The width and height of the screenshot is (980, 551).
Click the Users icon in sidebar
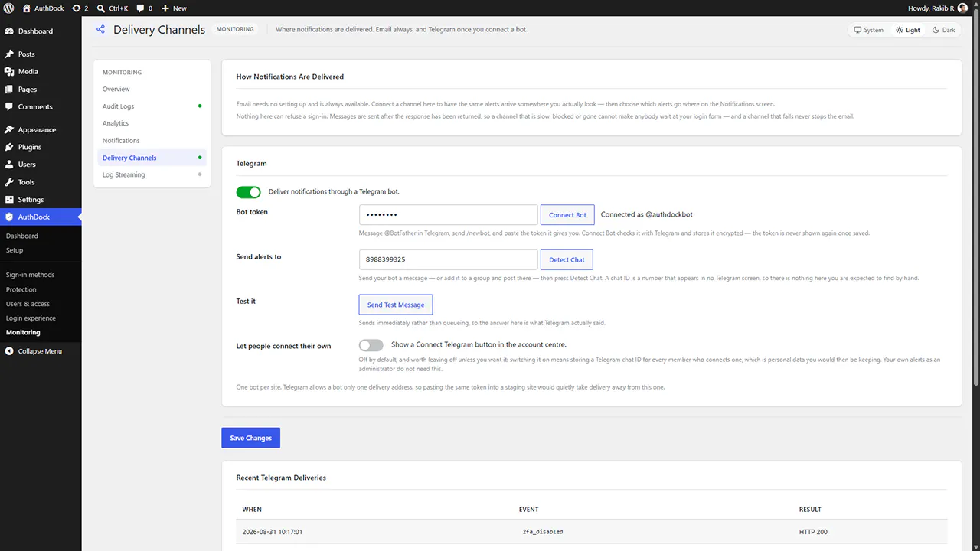tap(9, 165)
